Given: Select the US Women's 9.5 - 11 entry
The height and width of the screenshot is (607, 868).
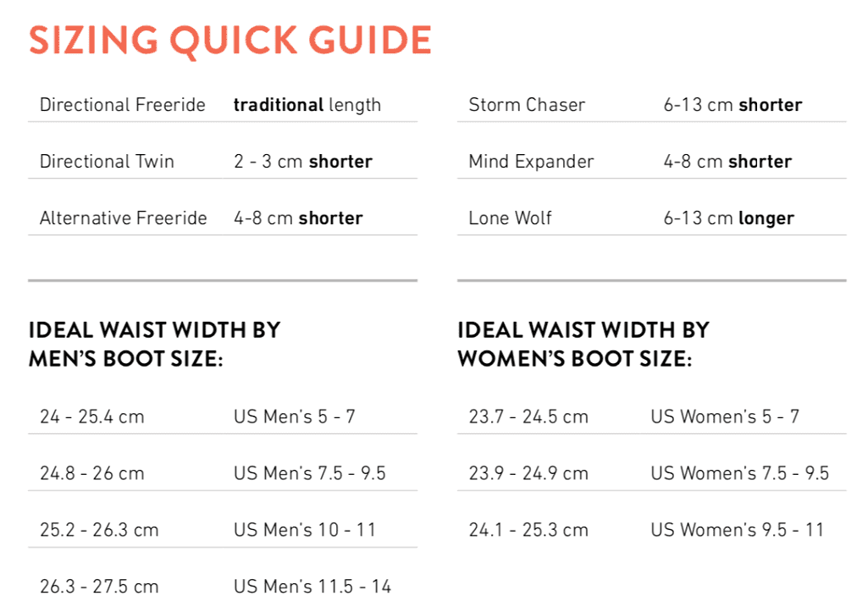Looking at the screenshot, I should click(x=737, y=529).
